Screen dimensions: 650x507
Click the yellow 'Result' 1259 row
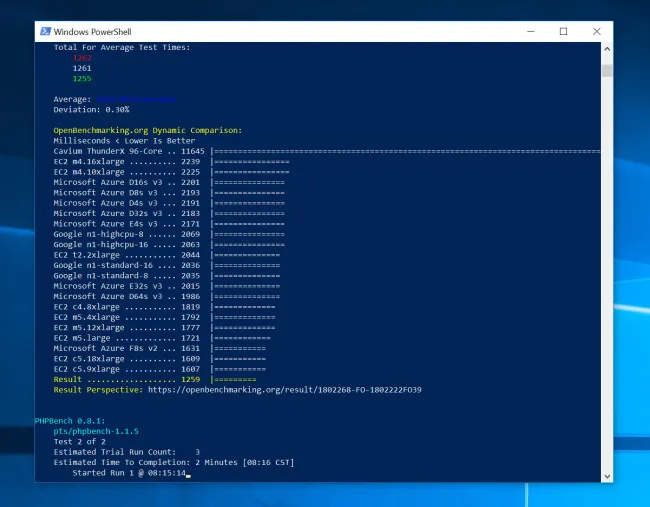(x=155, y=379)
